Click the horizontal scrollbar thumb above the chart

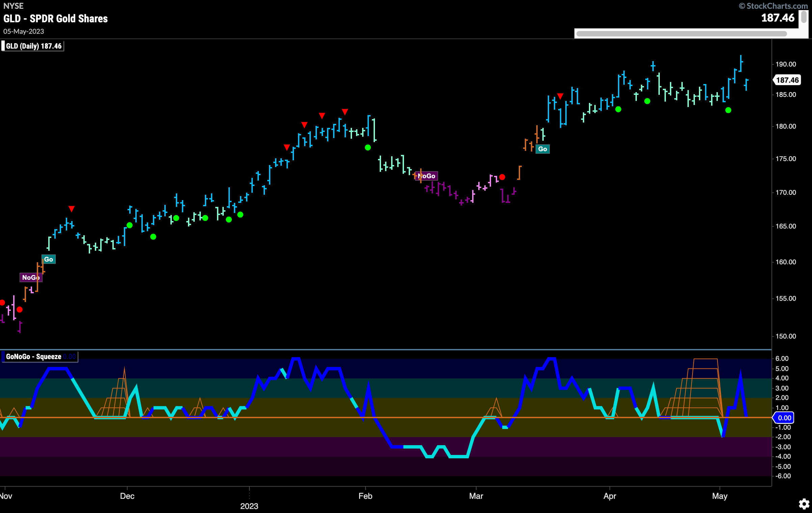(x=681, y=34)
